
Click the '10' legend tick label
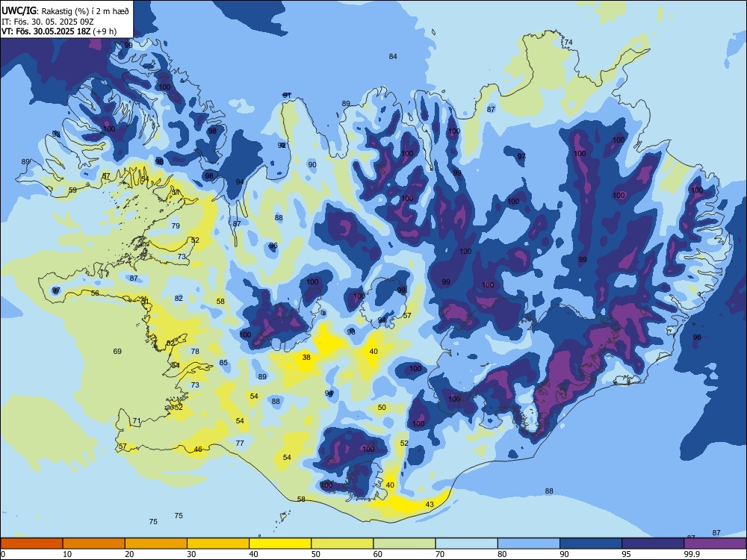(67, 554)
